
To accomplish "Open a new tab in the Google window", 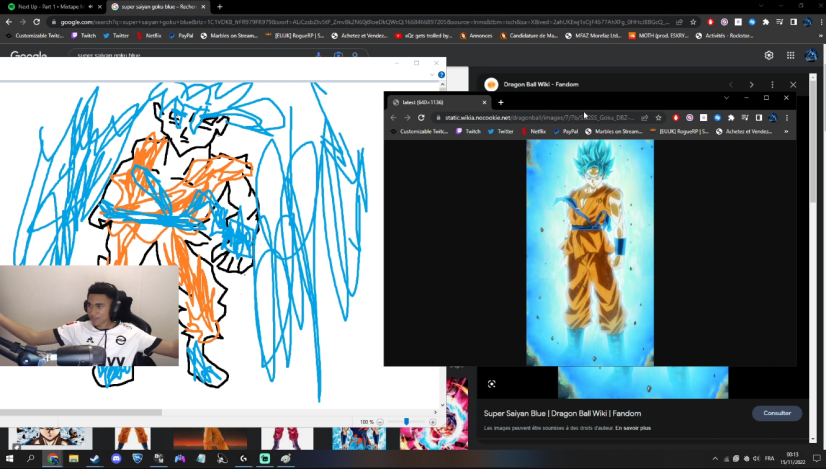I will tap(220, 7).
